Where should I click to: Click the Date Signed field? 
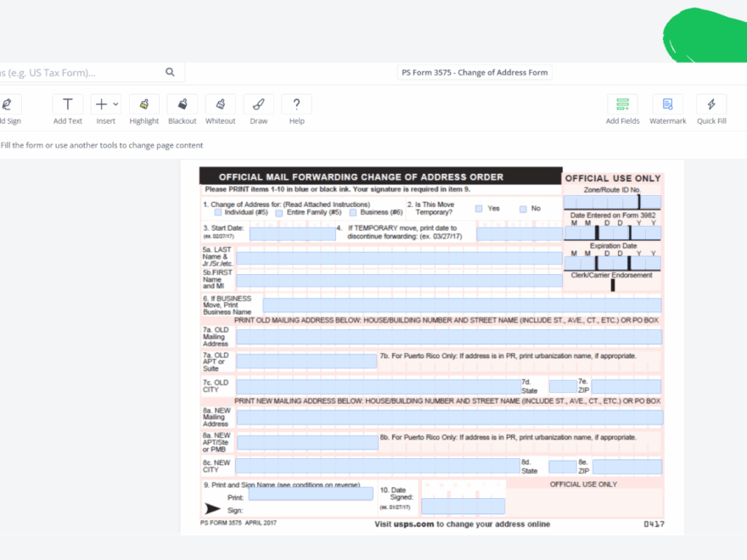[463, 507]
